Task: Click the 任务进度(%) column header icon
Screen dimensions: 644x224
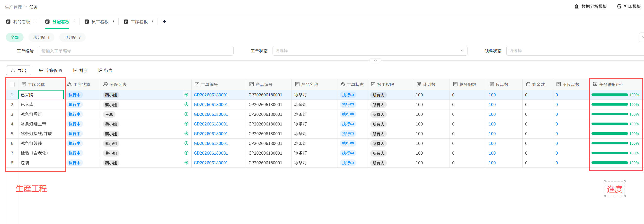Action: pyautogui.click(x=595, y=84)
